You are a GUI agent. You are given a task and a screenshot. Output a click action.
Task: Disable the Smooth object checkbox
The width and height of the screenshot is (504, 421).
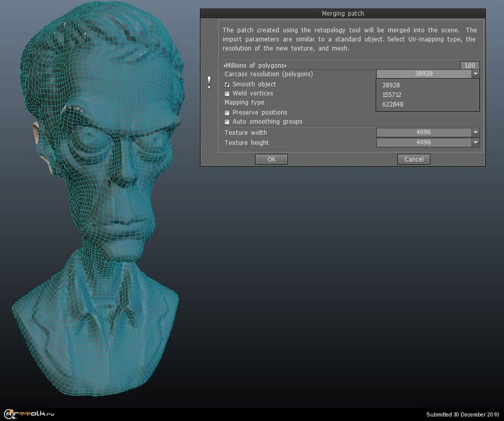(228, 84)
